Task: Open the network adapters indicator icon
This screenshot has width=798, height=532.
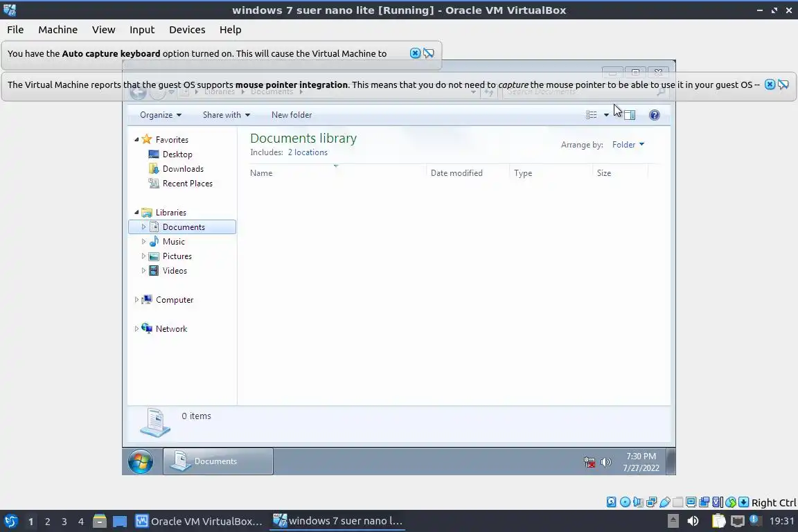Action: click(x=651, y=502)
